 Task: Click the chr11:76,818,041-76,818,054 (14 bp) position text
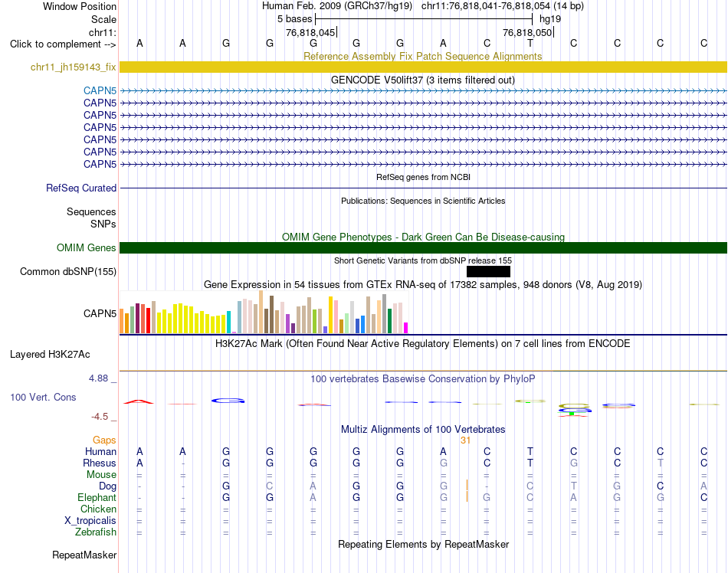coord(503,6)
